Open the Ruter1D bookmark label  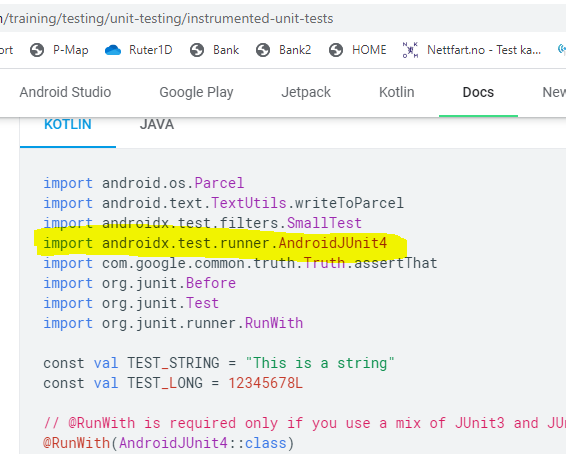tap(151, 49)
